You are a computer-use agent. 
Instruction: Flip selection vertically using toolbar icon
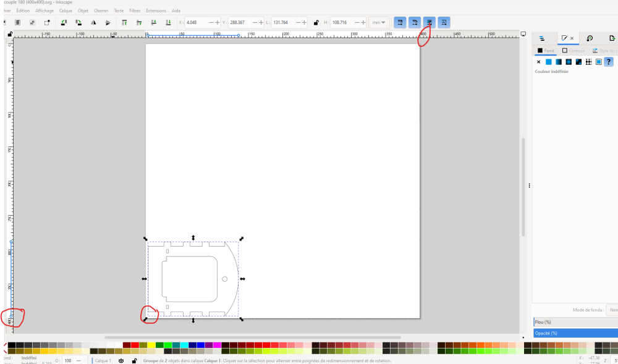pos(108,22)
